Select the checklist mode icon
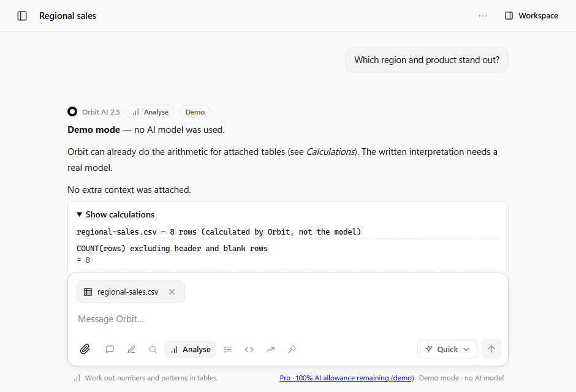 (x=228, y=349)
